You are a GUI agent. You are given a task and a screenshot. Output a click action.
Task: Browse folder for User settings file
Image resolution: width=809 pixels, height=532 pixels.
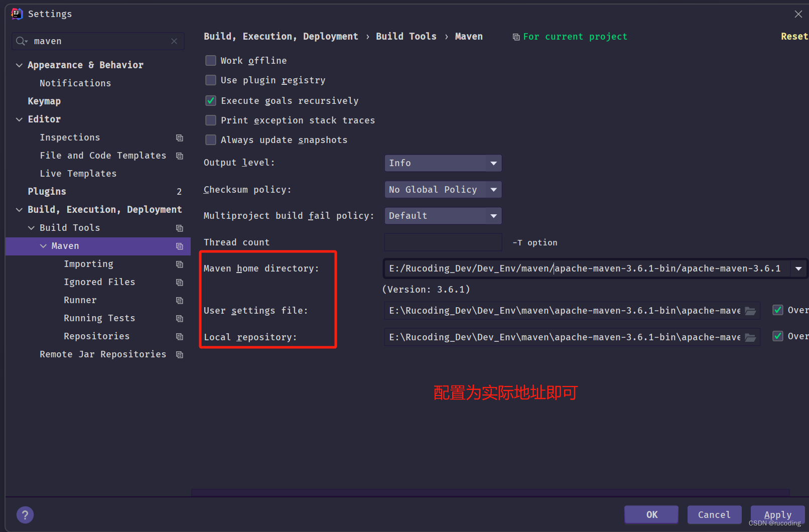750,311
